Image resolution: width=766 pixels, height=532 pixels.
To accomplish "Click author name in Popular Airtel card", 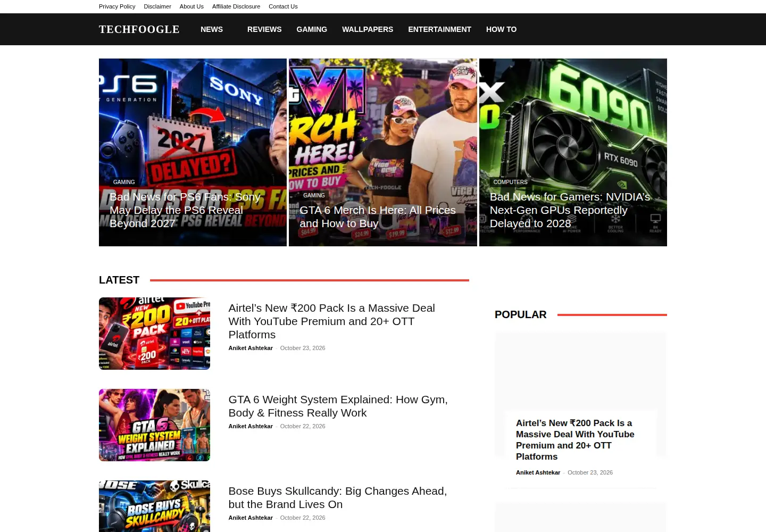I will 538,472.
